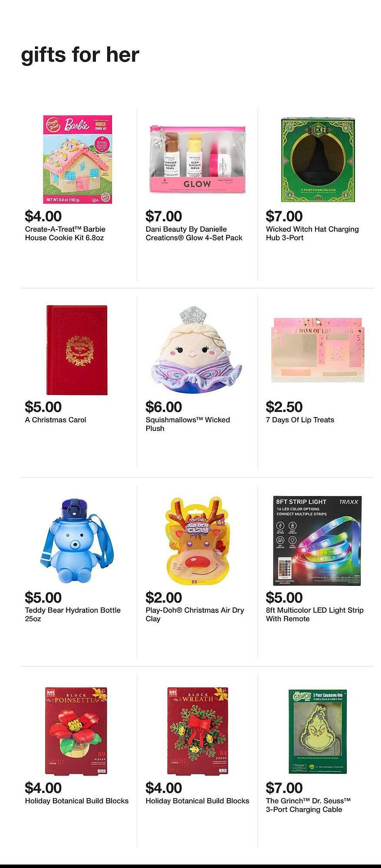
Task: Open the Block Poinsettia build blocks image
Action: tap(77, 731)
